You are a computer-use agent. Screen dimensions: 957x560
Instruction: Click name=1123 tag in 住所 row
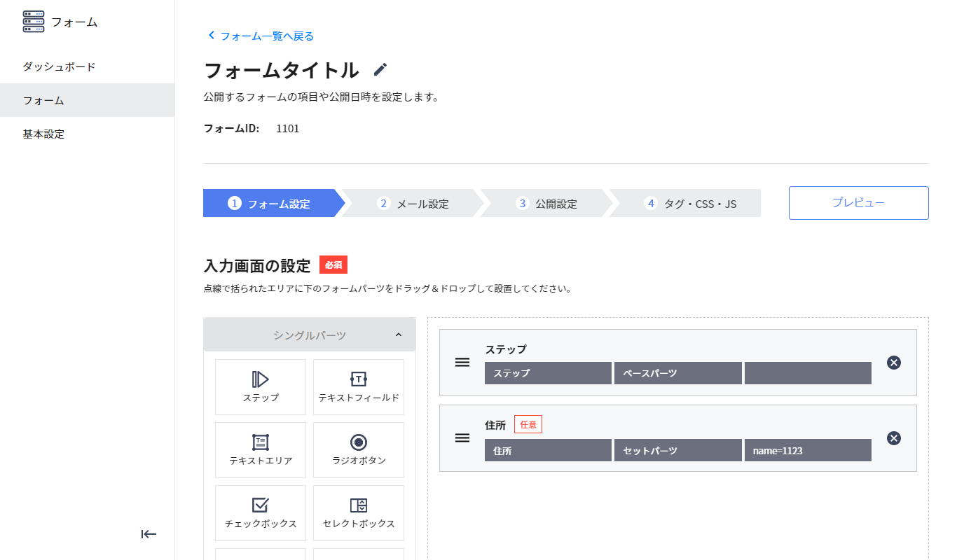pyautogui.click(x=808, y=450)
